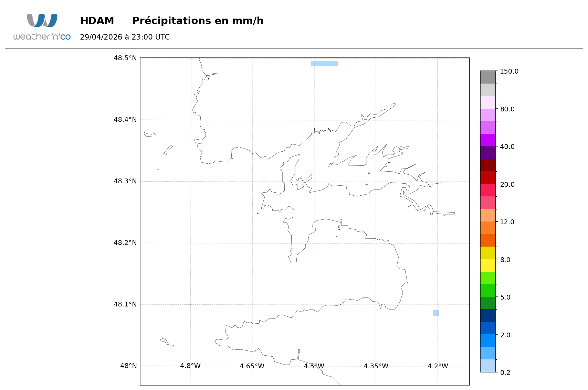The height and width of the screenshot is (390, 588).
Task: Click the 29/04/2026 à 23:00 UTC timestamp
Action: (x=125, y=37)
